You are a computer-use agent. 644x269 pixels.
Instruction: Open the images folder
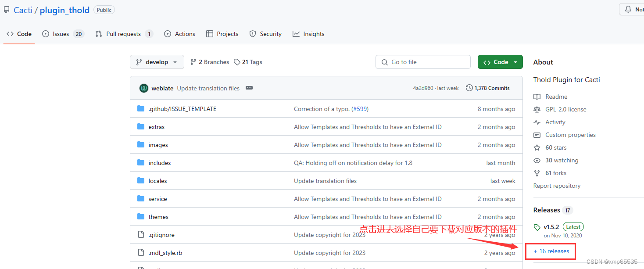pos(158,145)
